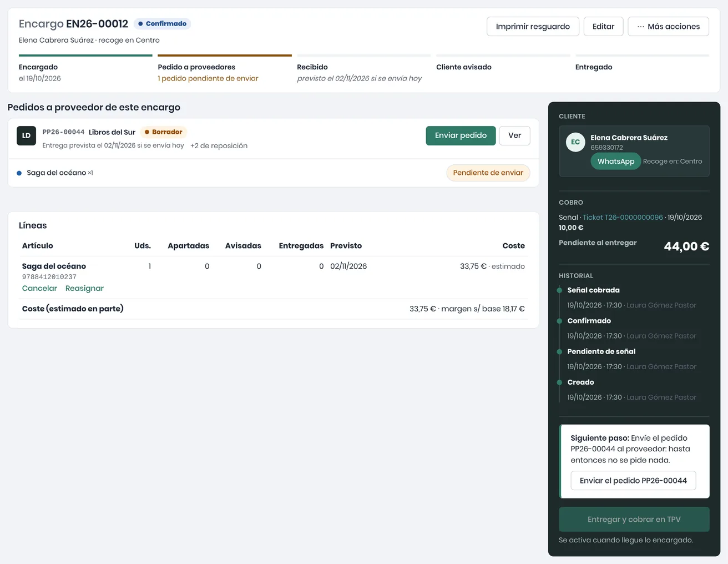This screenshot has width=728, height=564.
Task: Click the Enviar pedido green button
Action: coord(461,135)
